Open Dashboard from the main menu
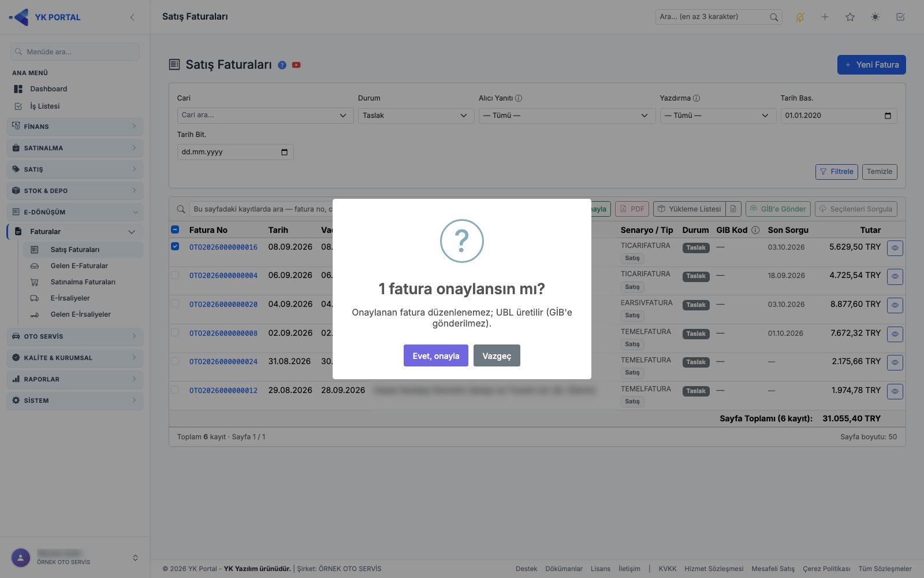The height and width of the screenshot is (578, 924). 49,89
